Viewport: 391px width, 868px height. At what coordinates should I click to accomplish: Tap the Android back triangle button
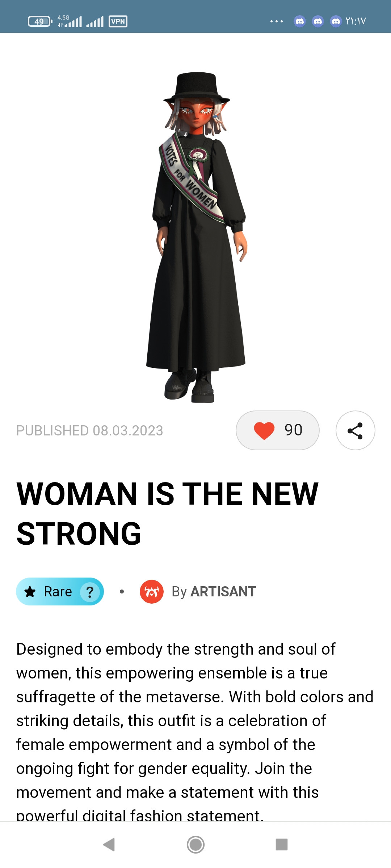109,845
